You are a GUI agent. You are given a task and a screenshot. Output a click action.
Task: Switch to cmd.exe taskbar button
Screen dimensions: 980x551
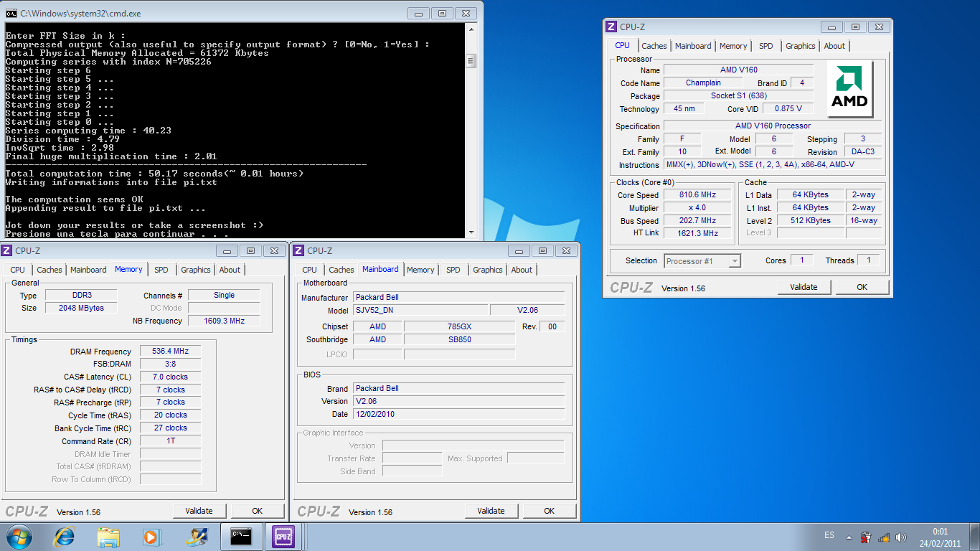[x=241, y=536]
